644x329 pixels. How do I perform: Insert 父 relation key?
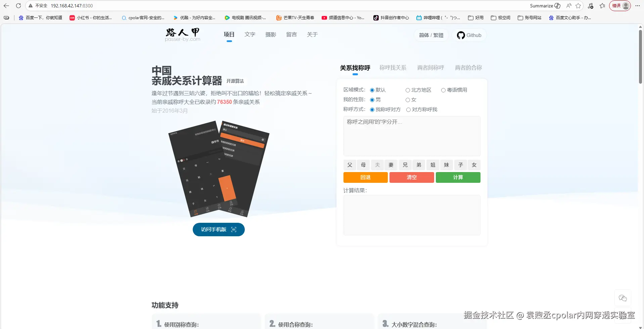coord(350,165)
